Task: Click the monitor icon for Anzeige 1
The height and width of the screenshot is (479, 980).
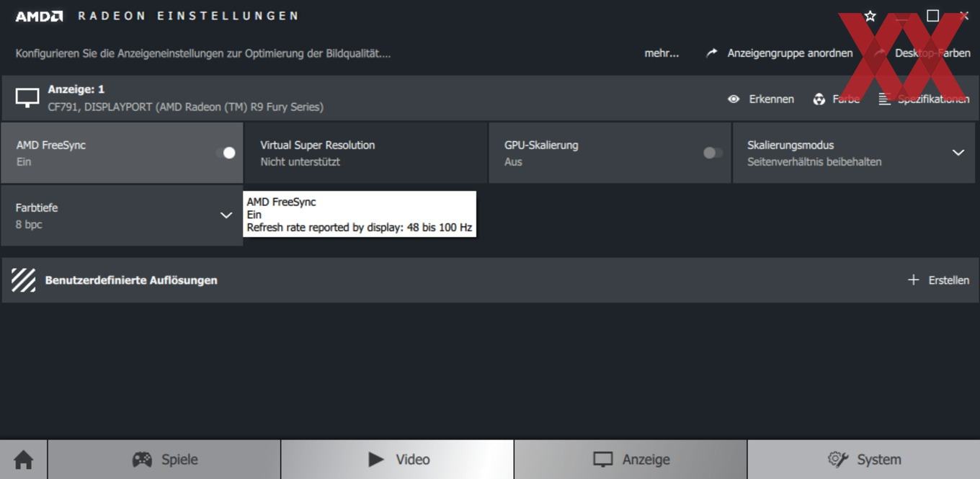Action: coord(27,98)
